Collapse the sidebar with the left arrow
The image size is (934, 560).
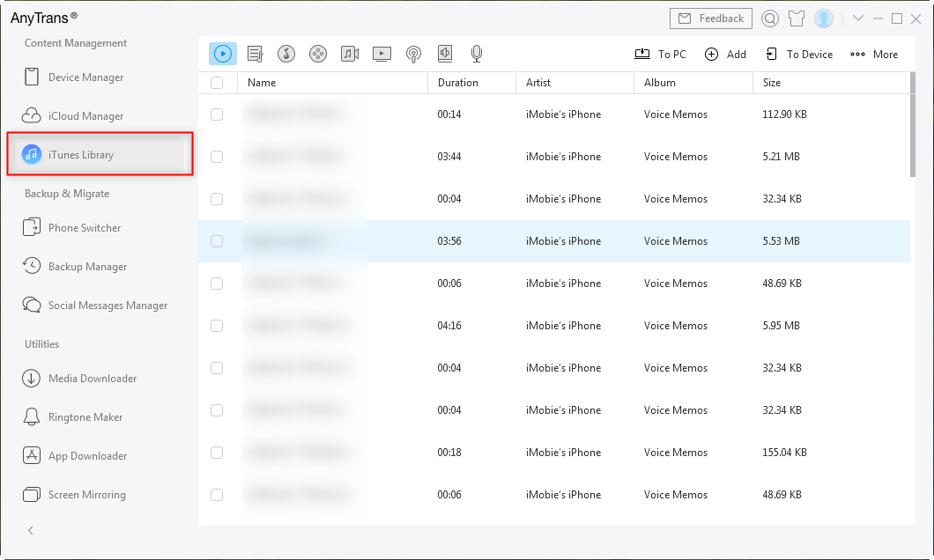[x=30, y=530]
